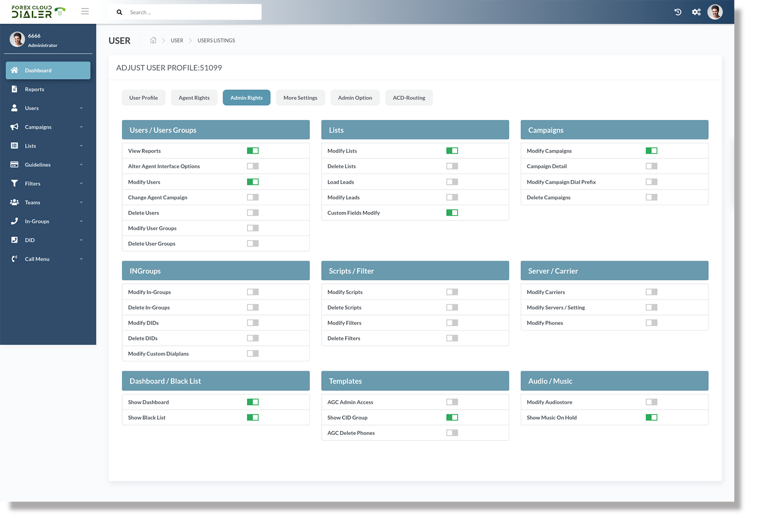Select the DID sidebar icon
Image resolution: width=758 pixels, height=532 pixels.
click(x=15, y=240)
